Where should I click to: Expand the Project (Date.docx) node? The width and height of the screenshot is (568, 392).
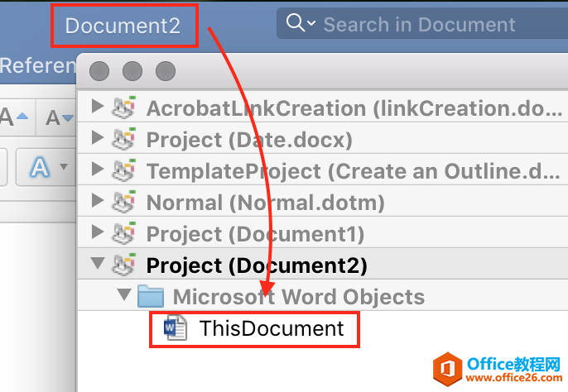99,138
